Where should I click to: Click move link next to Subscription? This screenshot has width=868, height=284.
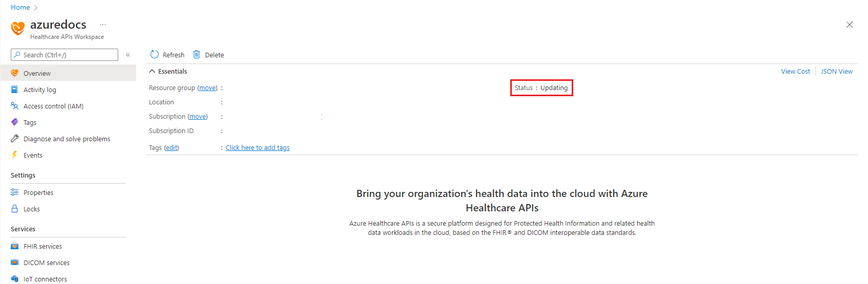click(198, 117)
